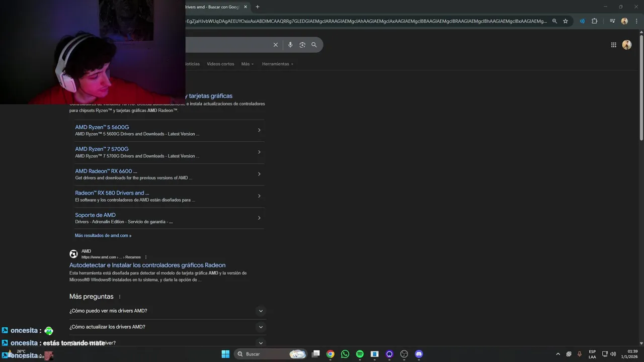Screen dimensions: 644x362
Task: Clear the Google search box text
Action: [x=275, y=45]
